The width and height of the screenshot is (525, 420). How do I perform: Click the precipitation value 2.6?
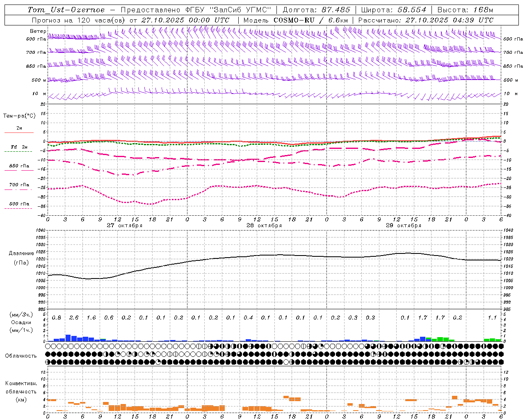pyautogui.click(x=74, y=318)
